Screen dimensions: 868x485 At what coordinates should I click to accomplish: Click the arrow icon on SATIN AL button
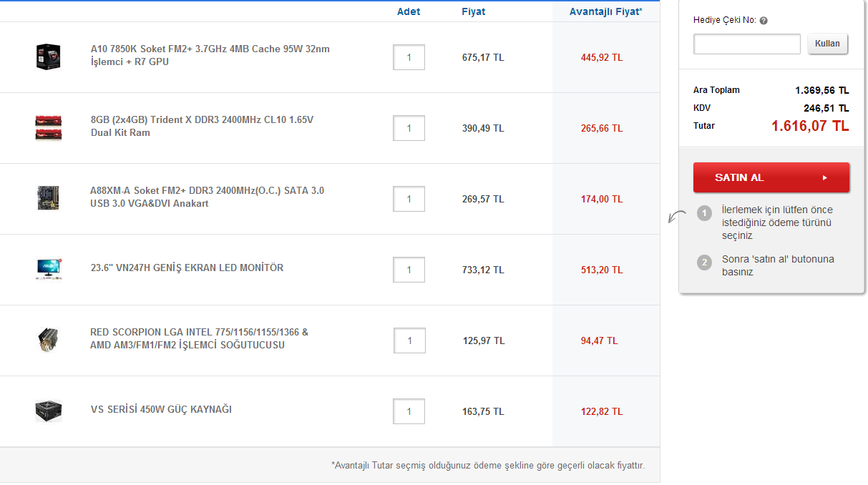pos(824,177)
